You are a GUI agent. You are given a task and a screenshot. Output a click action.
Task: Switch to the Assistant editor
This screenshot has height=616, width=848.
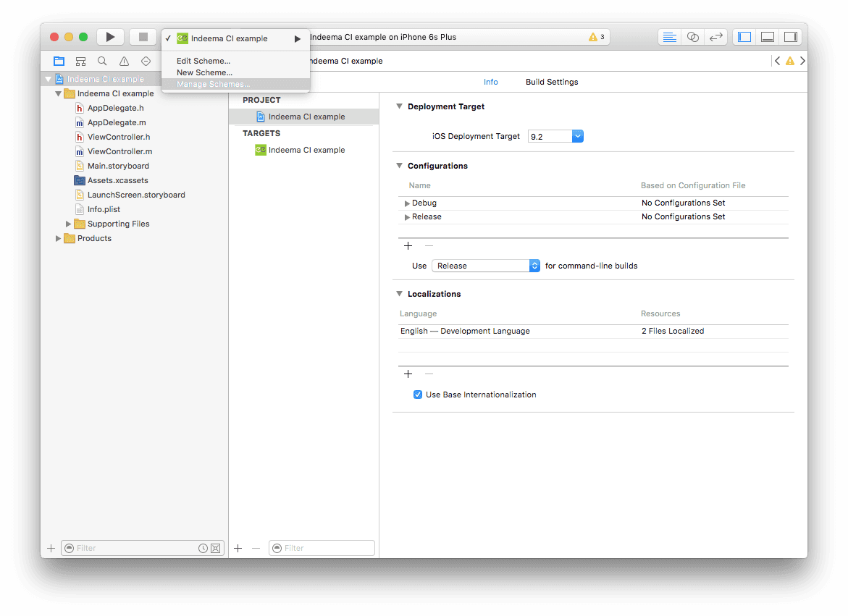pos(692,36)
